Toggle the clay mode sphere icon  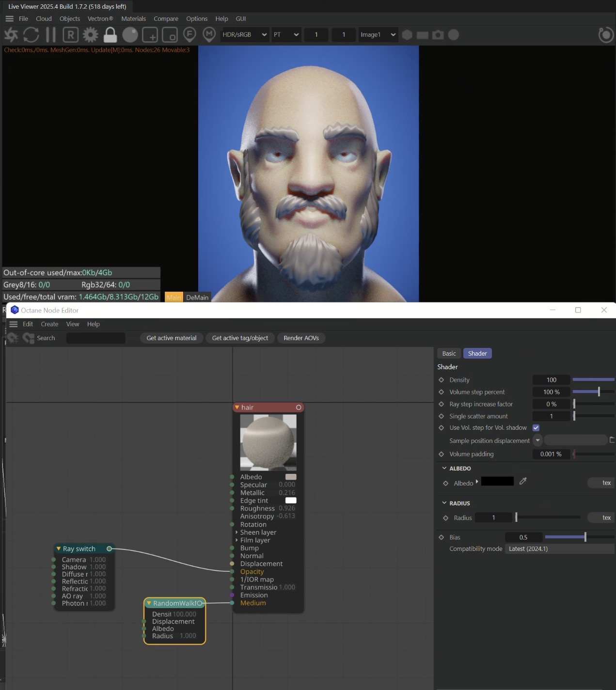tap(130, 35)
